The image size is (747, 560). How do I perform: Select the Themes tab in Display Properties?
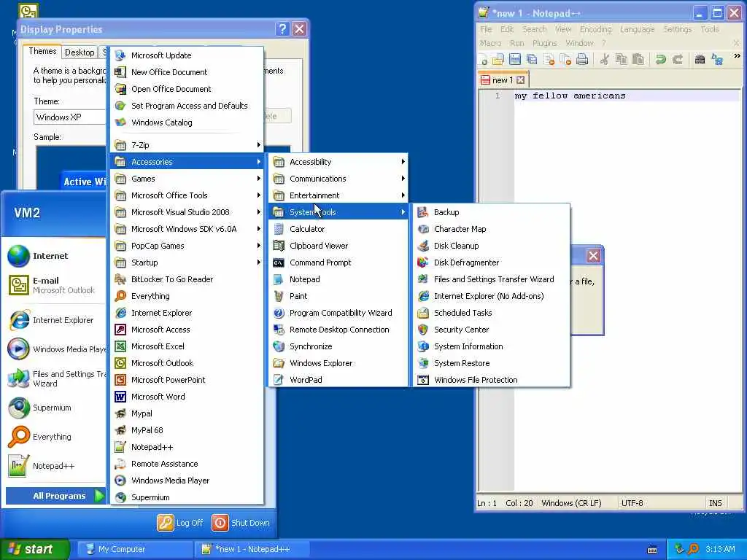click(42, 51)
